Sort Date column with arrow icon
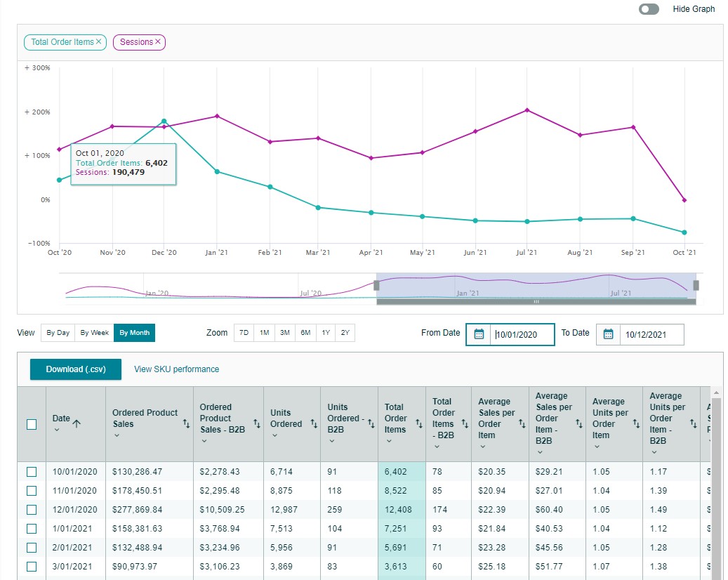The width and height of the screenshot is (728, 580). tap(77, 423)
